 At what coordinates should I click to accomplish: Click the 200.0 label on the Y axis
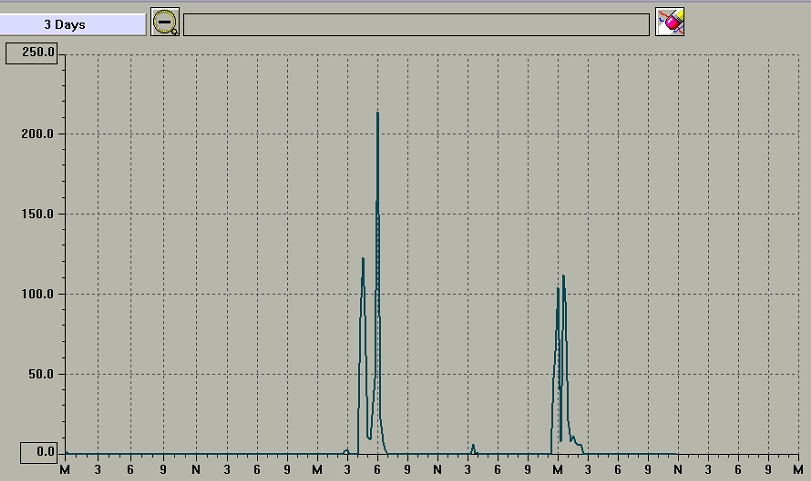pos(38,134)
